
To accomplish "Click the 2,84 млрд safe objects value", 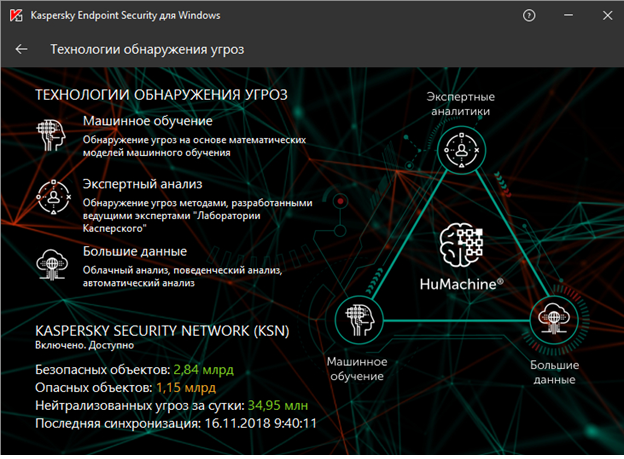I will 203,369.
